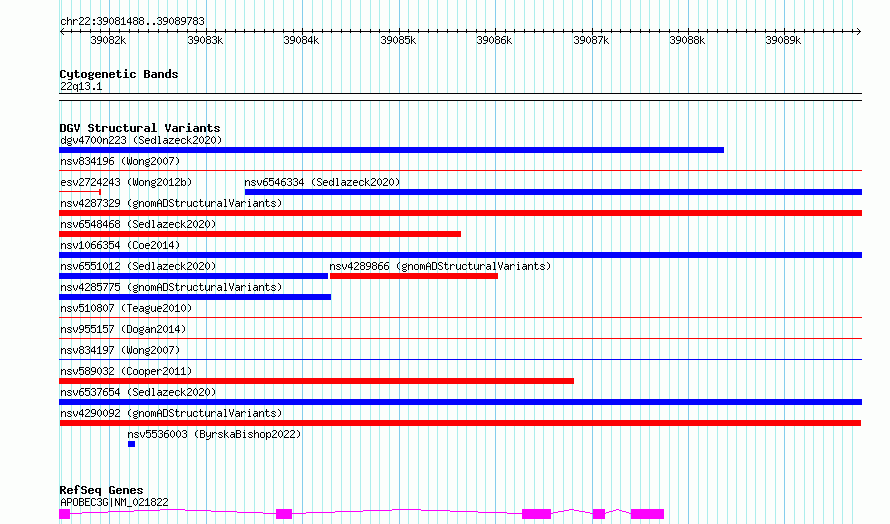The width and height of the screenshot is (890, 524).
Task: Select the red bar under nsv6548468
Action: (x=260, y=234)
